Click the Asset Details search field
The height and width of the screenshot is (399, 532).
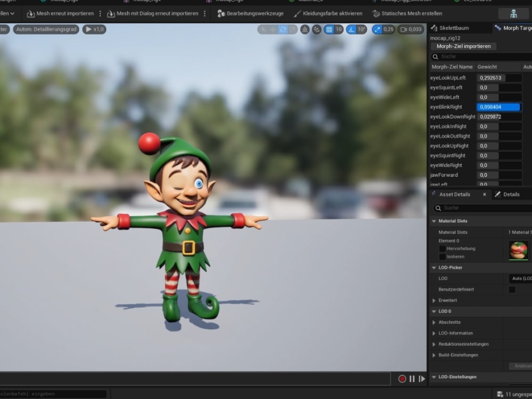pos(484,208)
